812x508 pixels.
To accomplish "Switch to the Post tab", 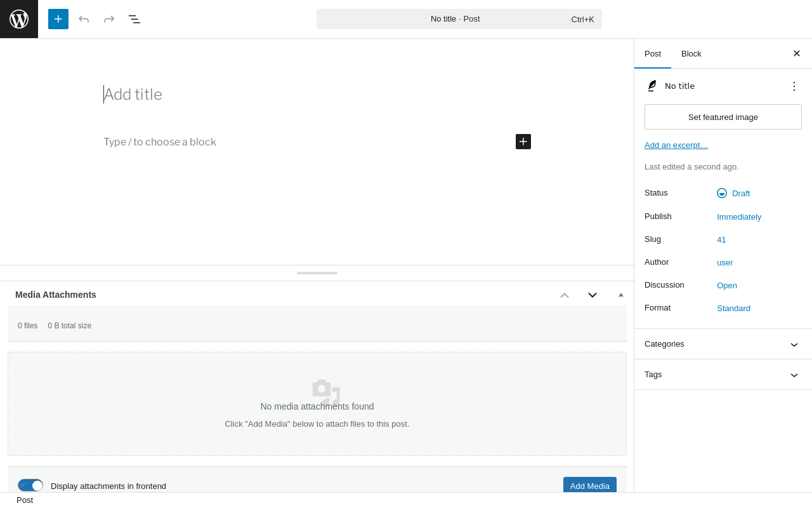I will tap(653, 53).
